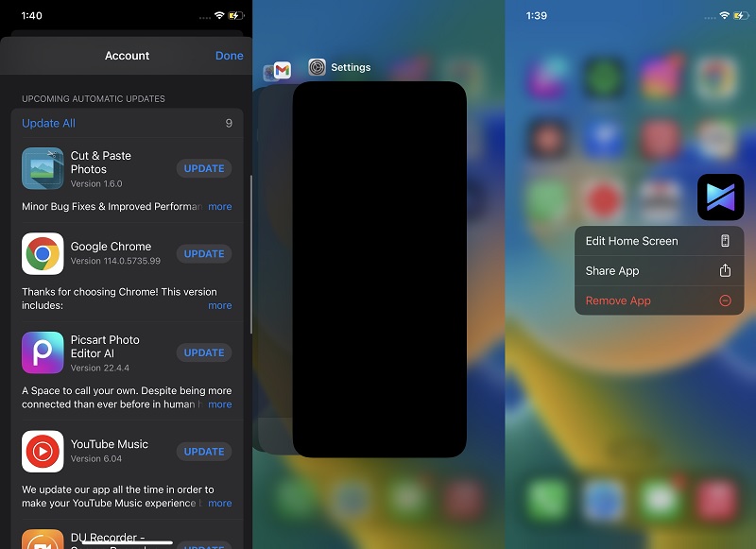The width and height of the screenshot is (756, 549).
Task: Open the black Settings app card
Action: tap(380, 269)
